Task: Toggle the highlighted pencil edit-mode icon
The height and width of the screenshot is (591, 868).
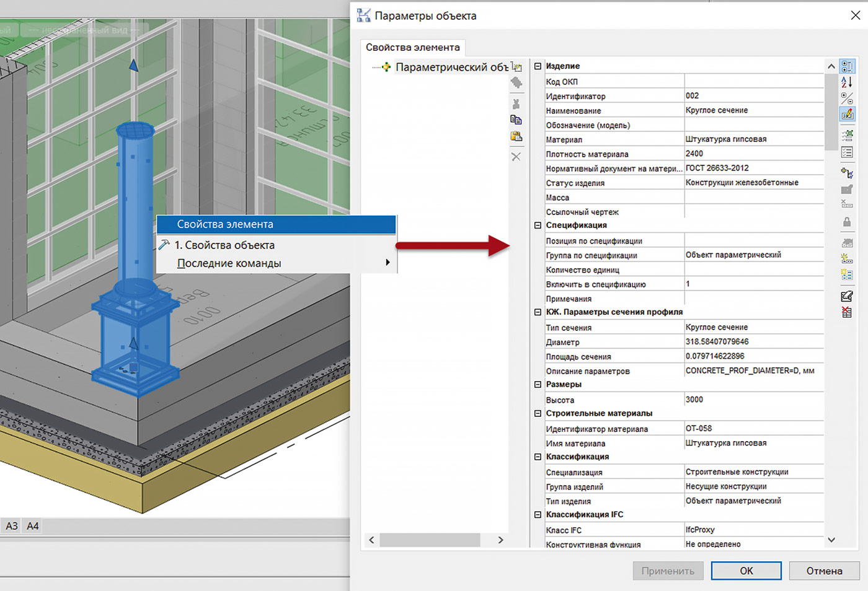Action: pyautogui.click(x=847, y=114)
